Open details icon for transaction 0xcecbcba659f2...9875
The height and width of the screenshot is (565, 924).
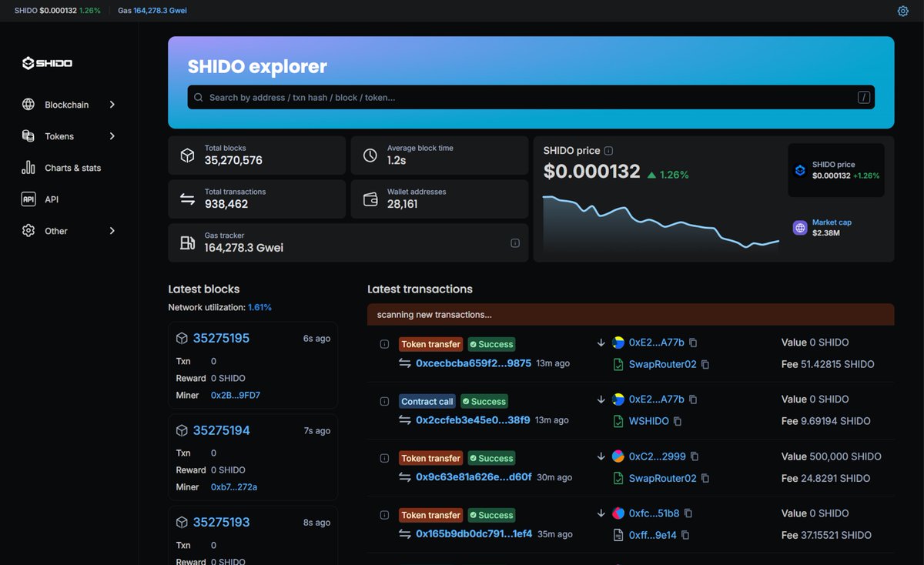[x=384, y=344]
